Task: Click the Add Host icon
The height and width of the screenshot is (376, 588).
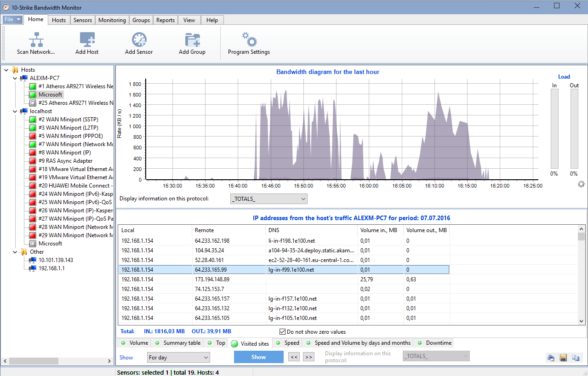Action: click(x=87, y=40)
